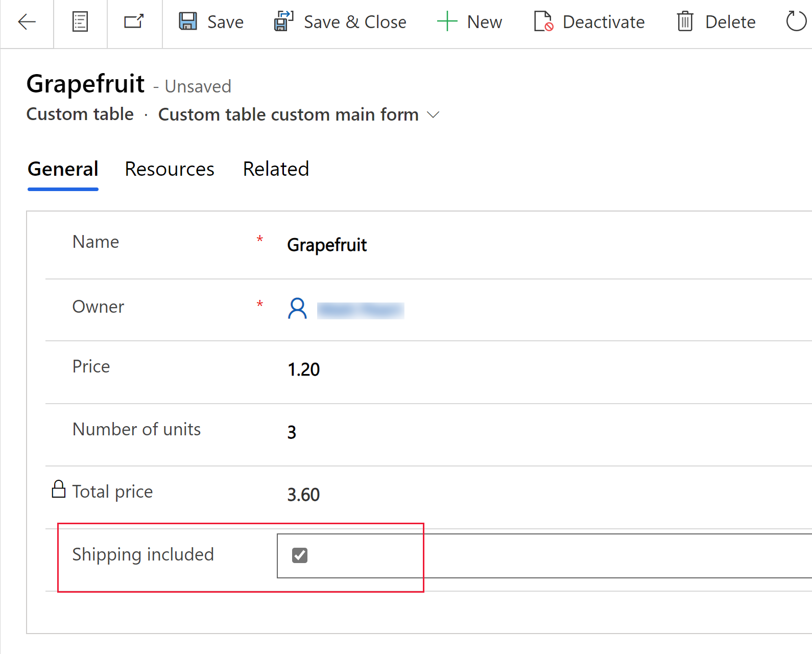Switch to the Resources tab
The height and width of the screenshot is (654, 812).
coord(170,169)
